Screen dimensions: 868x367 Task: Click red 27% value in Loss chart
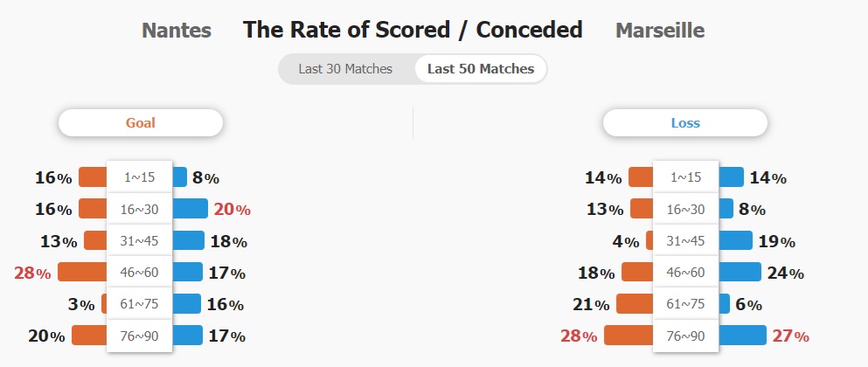point(790,336)
